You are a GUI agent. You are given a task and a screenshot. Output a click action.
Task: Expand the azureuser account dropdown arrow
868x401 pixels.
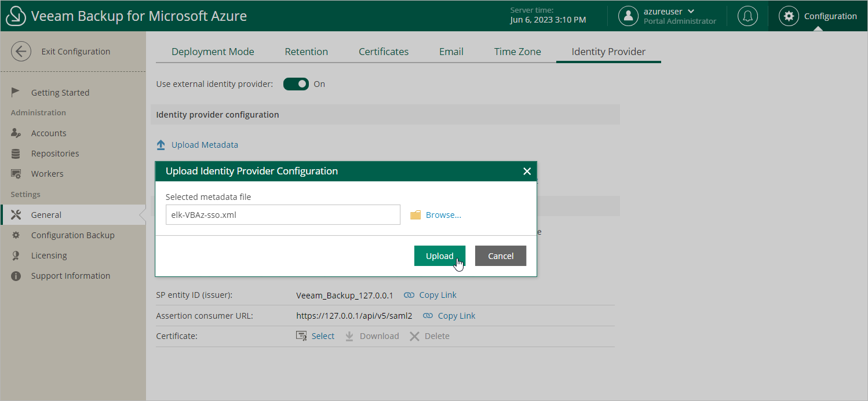click(x=691, y=11)
